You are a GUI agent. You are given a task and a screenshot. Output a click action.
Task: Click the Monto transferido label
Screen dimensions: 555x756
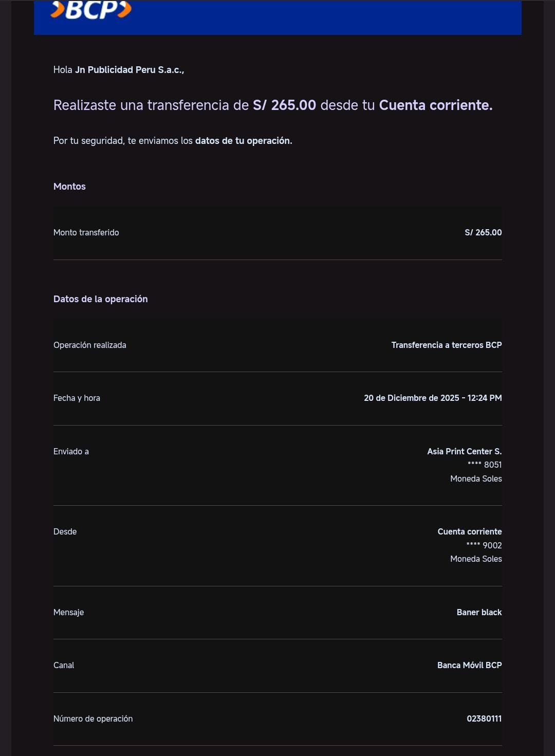86,233
